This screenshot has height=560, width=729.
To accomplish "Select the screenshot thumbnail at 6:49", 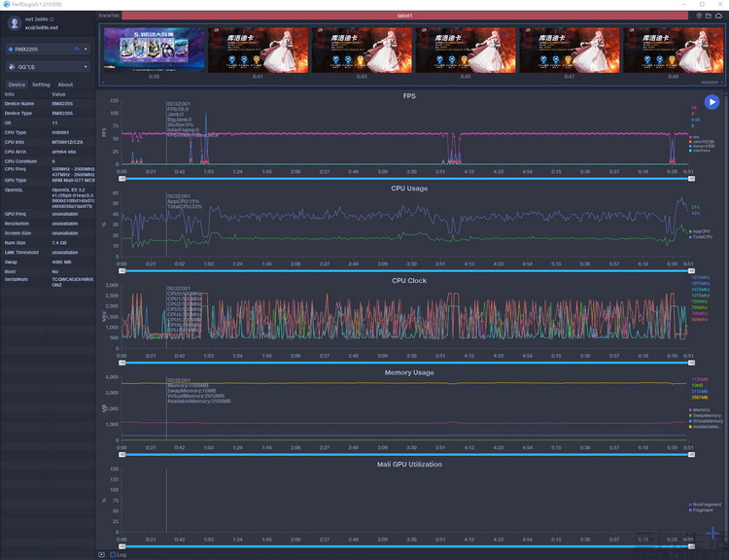I will 674,50.
